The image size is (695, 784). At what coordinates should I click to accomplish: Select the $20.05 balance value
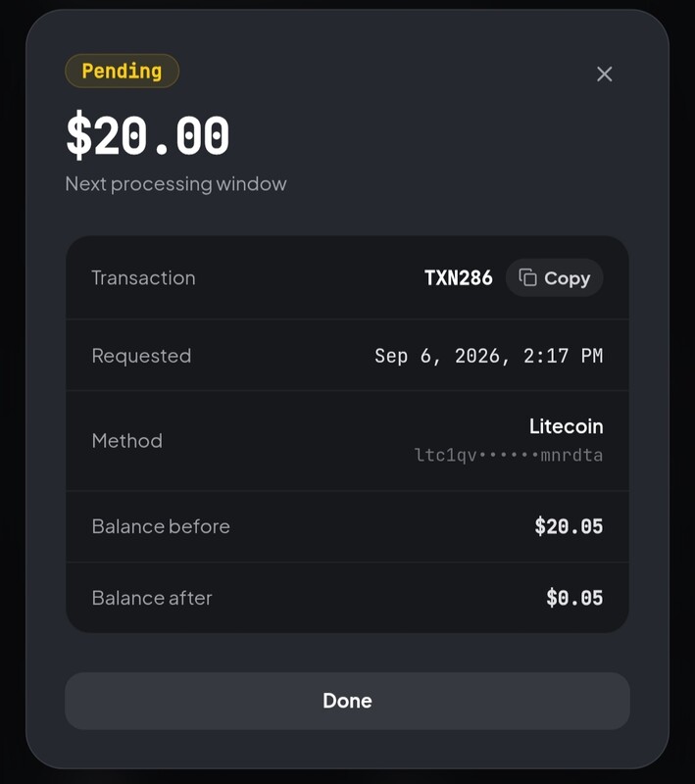569,526
